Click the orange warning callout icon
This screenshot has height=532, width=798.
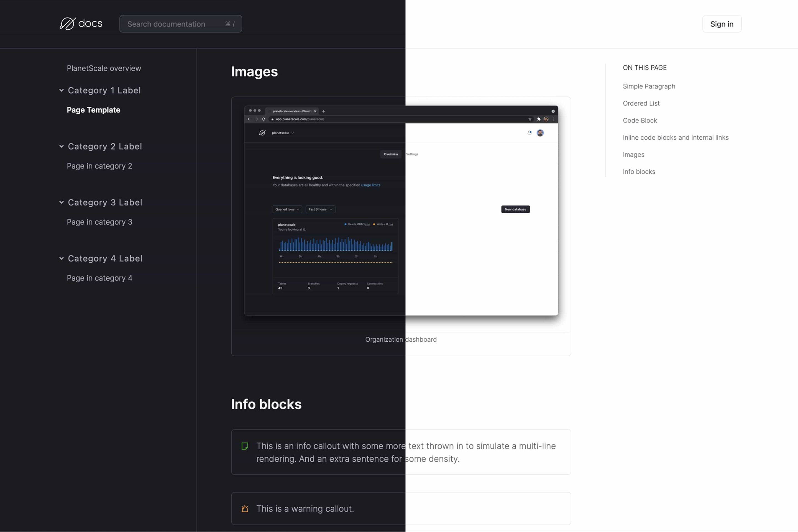[x=245, y=509]
